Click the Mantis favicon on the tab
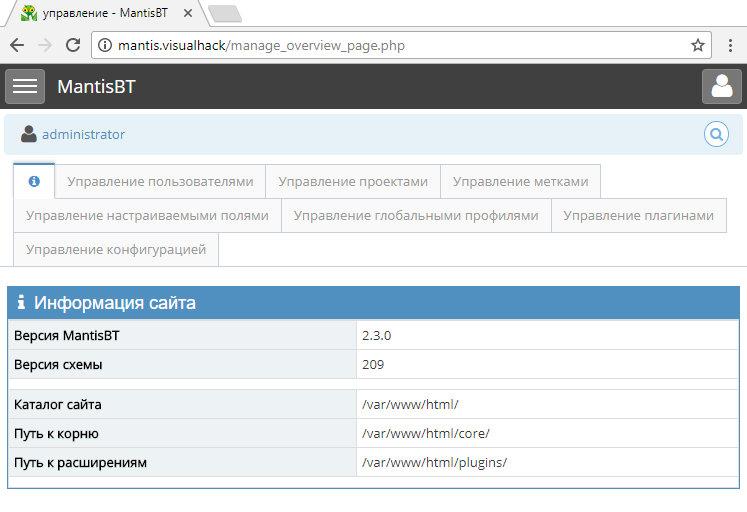 (29, 13)
